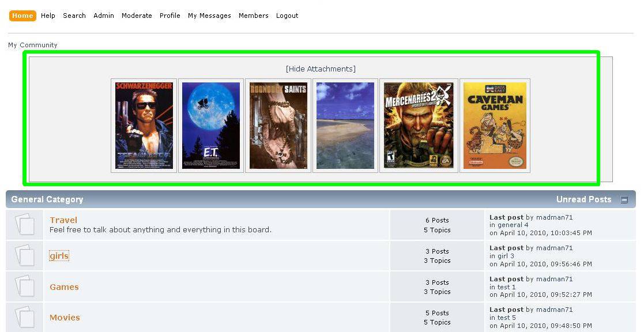
Task: Open the Admin menu item
Action: (104, 16)
